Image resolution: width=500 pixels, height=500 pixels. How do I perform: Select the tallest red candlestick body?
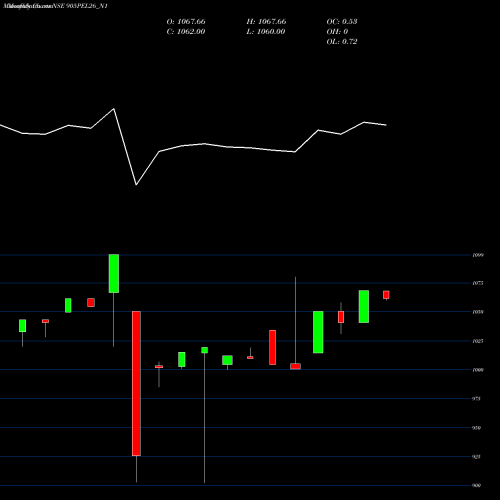point(136,383)
